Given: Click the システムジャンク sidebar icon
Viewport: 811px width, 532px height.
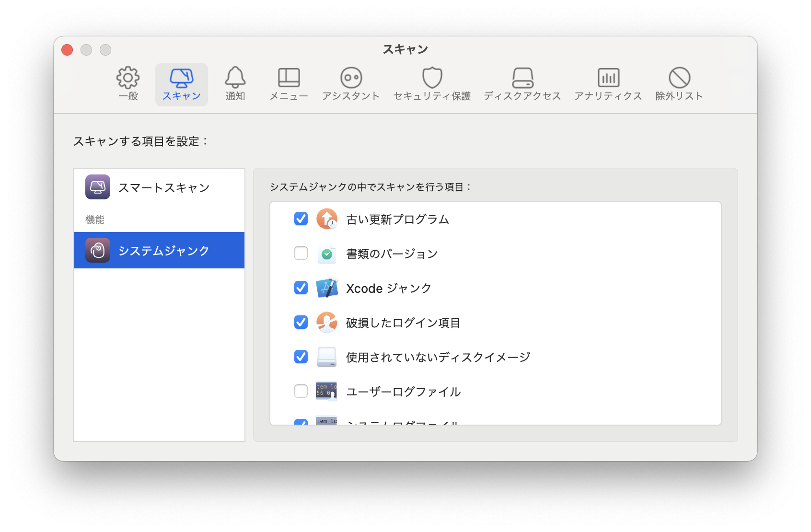Looking at the screenshot, I should click(98, 250).
